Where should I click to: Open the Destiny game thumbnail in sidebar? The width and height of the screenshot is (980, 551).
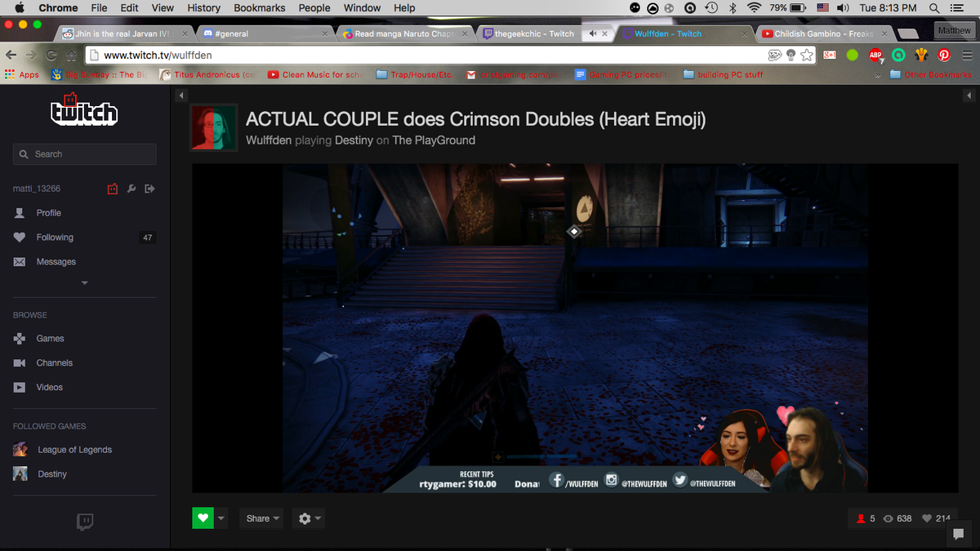20,474
